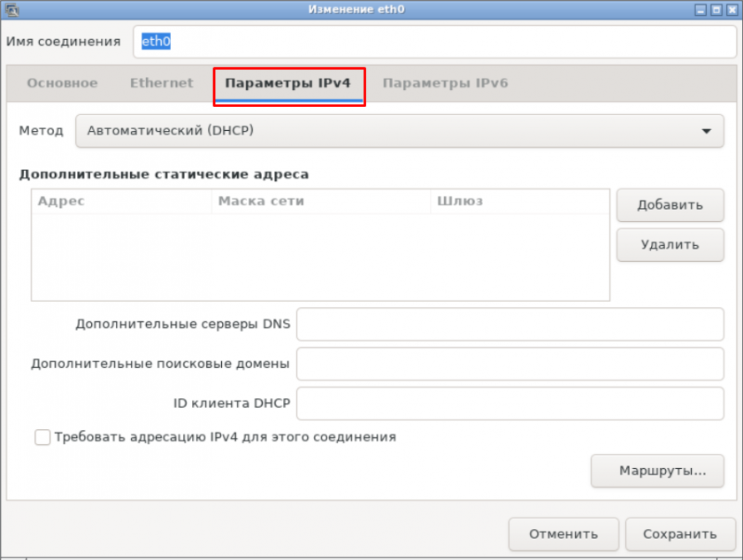Screen dimensions: 743x560
Task: Open the Ethernet tab
Action: pyautogui.click(x=161, y=83)
